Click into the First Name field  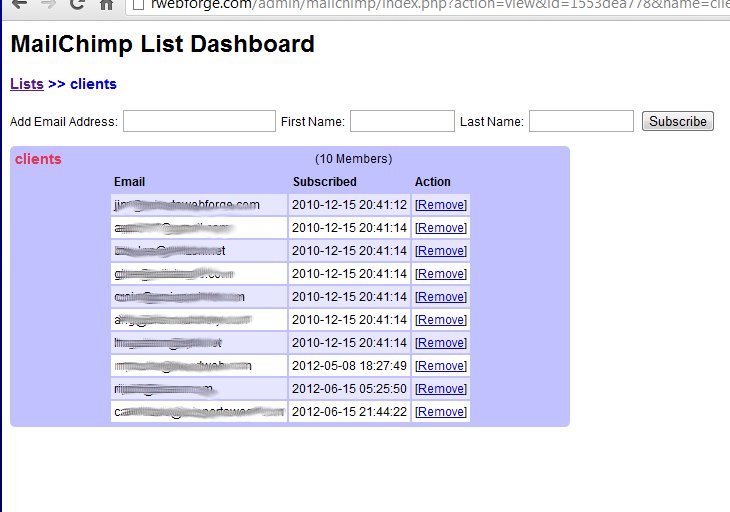[402, 121]
